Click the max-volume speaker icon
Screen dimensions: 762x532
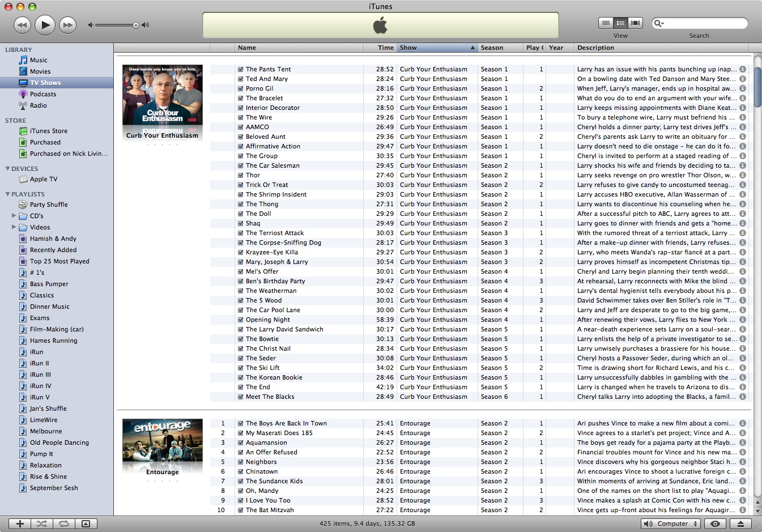tap(145, 25)
